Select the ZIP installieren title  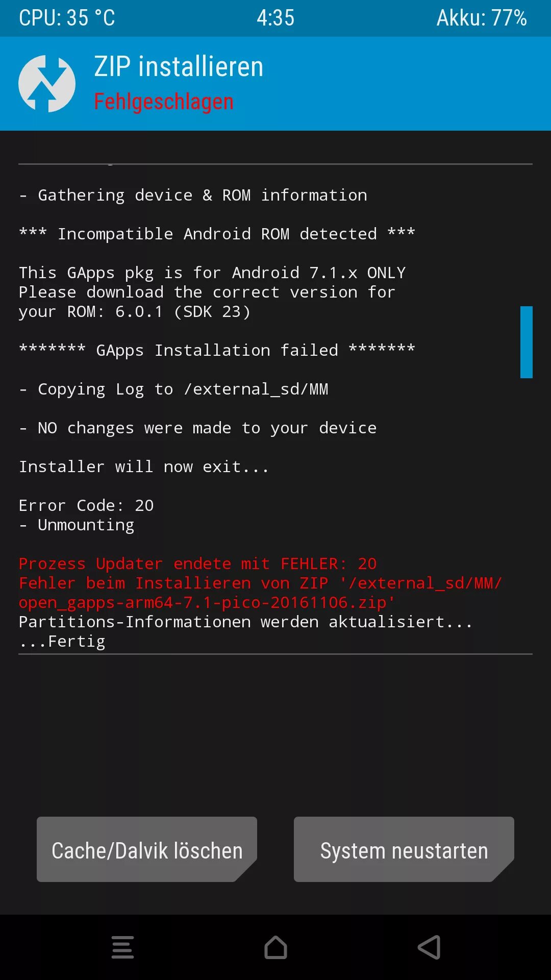point(179,67)
